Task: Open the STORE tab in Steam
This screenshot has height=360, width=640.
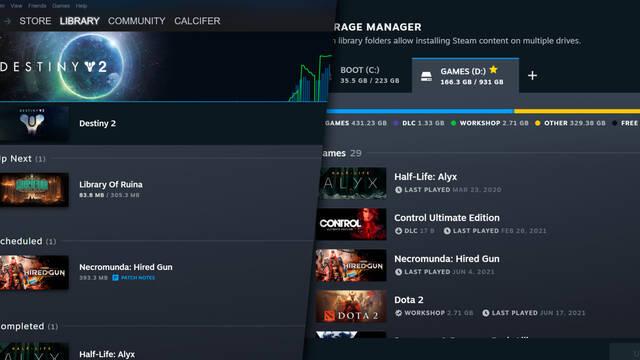Action: (35, 21)
